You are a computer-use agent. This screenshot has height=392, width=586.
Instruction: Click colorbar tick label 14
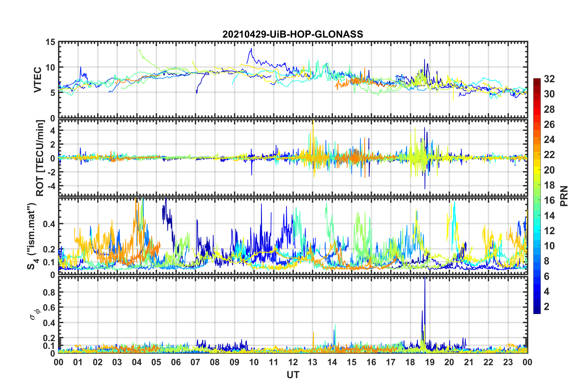click(549, 216)
